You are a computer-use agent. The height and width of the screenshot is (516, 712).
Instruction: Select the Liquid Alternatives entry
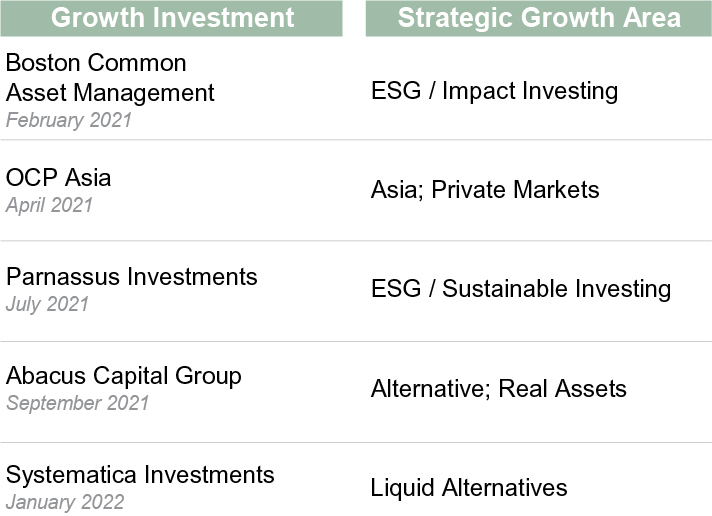pyautogui.click(x=468, y=488)
